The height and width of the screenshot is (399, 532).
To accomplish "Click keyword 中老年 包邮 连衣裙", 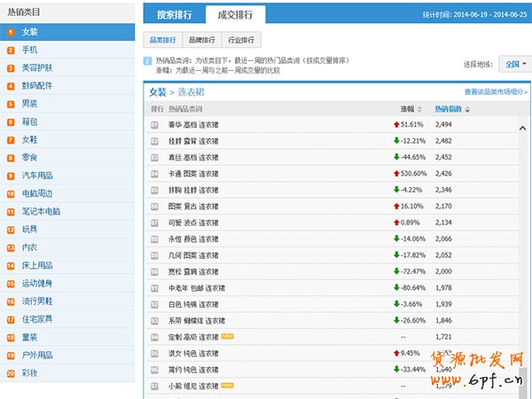I will click(197, 288).
